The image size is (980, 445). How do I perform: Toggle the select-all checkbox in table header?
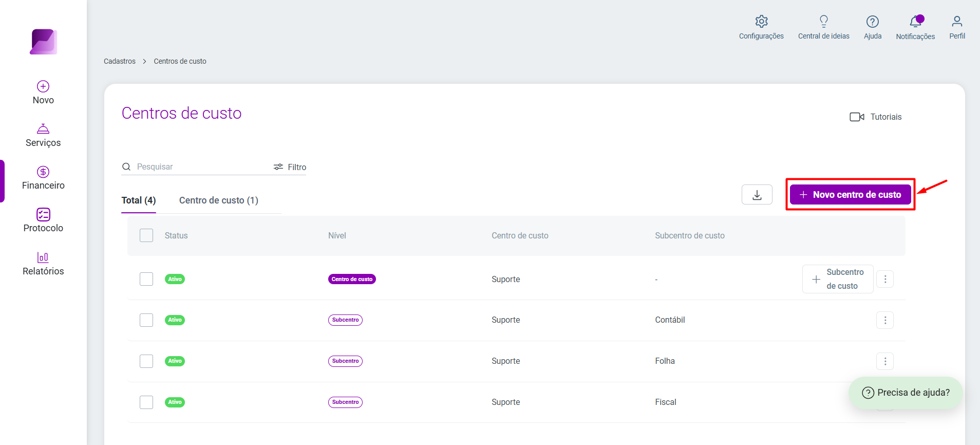(146, 235)
